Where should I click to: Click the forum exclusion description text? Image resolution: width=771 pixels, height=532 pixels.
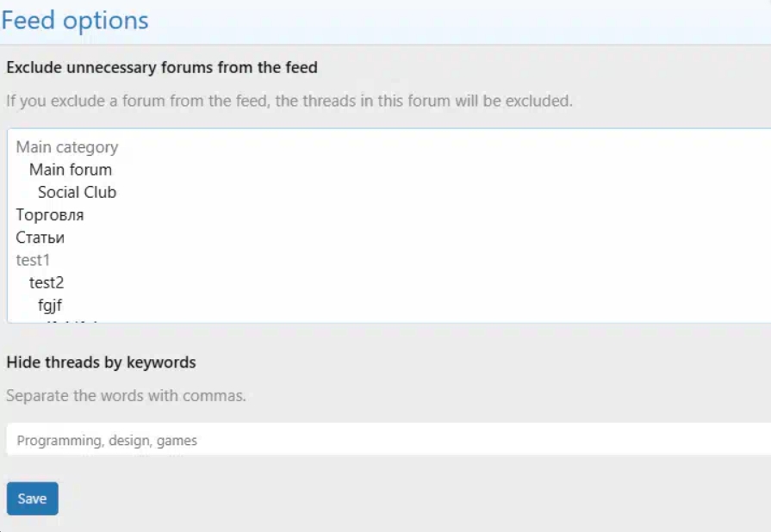tap(289, 101)
